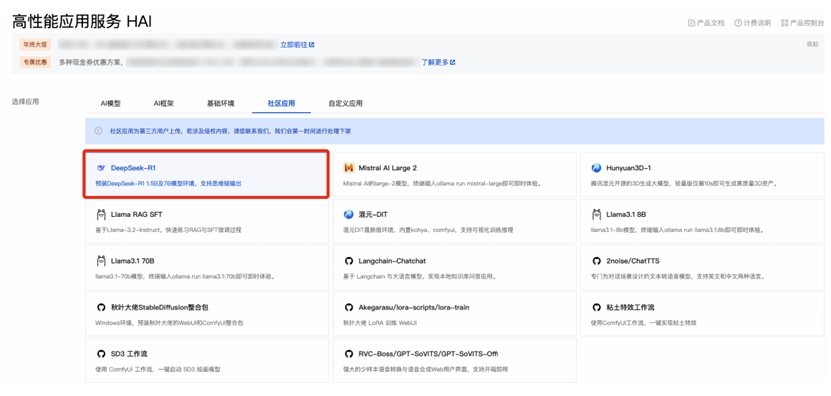Select the Llama3.1 70B card title
831x396 pixels.
pos(132,261)
